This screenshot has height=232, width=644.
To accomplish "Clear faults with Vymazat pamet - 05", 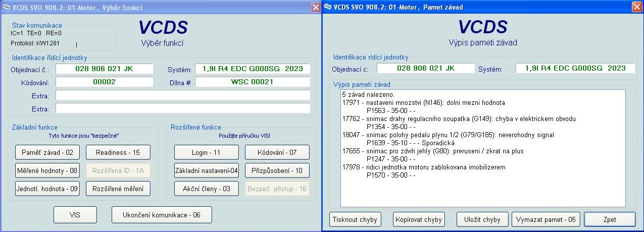I will coord(547,219).
